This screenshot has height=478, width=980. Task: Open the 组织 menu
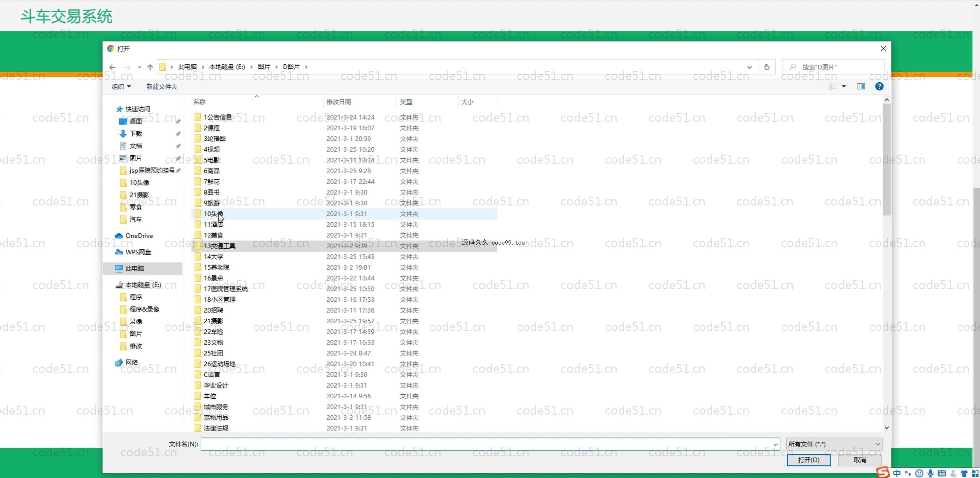pyautogui.click(x=121, y=87)
